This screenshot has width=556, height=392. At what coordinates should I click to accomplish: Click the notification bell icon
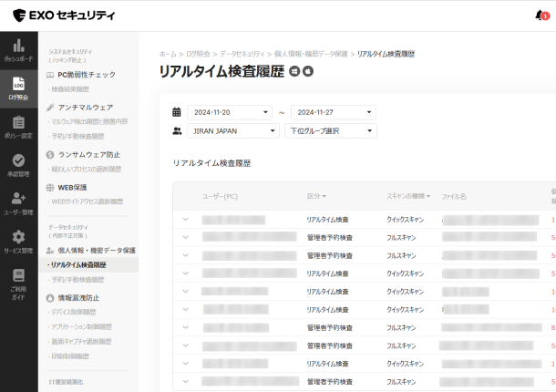tap(540, 15)
